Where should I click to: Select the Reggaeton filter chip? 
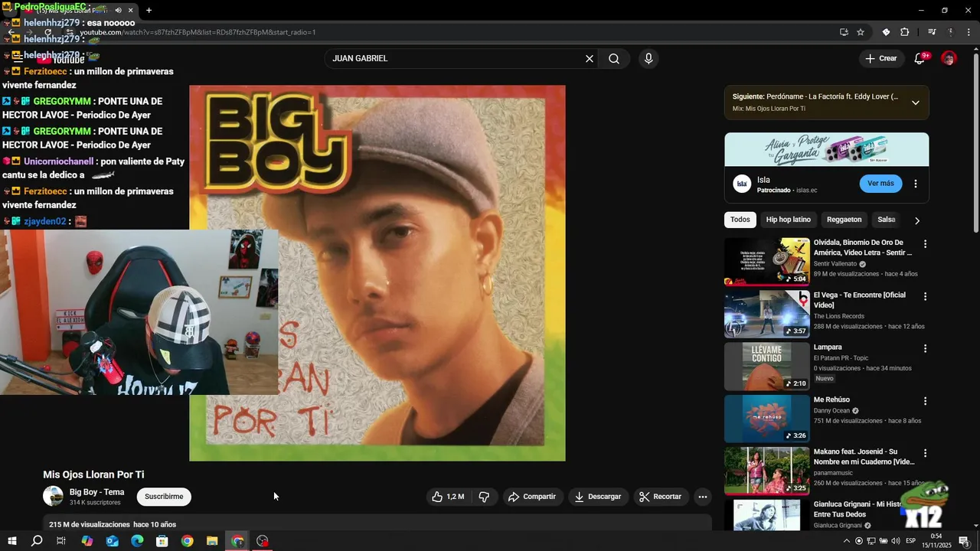[x=844, y=220]
